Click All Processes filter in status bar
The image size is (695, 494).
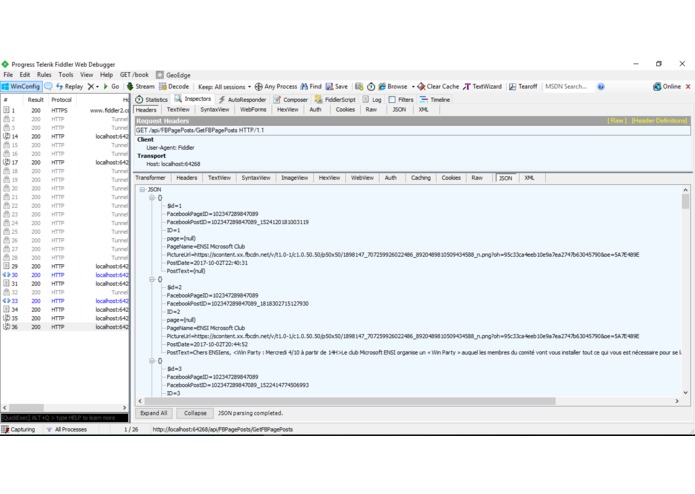point(66,429)
